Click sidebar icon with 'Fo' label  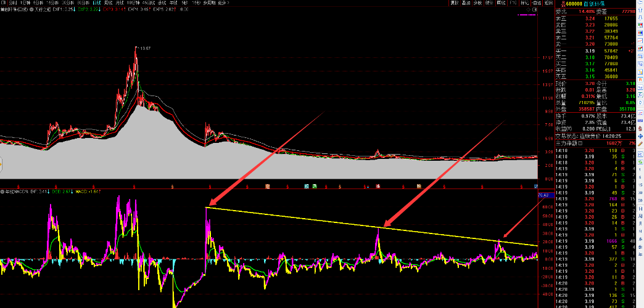click(x=640, y=65)
